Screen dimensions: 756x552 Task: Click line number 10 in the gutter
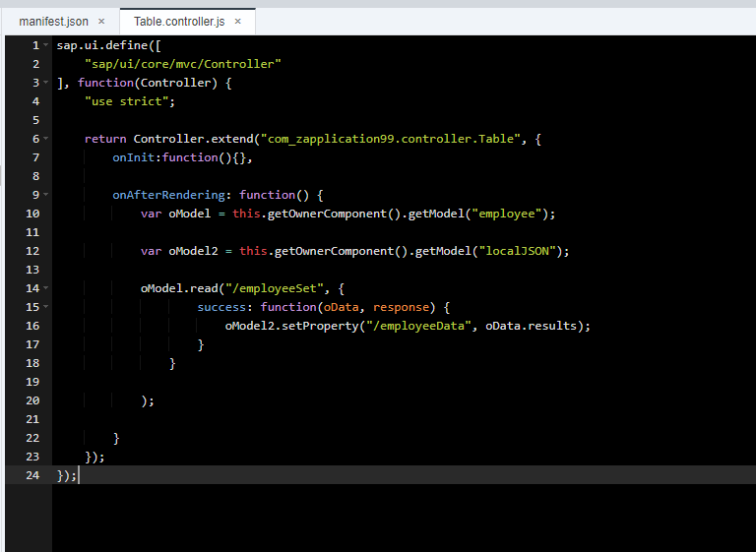click(x=32, y=214)
